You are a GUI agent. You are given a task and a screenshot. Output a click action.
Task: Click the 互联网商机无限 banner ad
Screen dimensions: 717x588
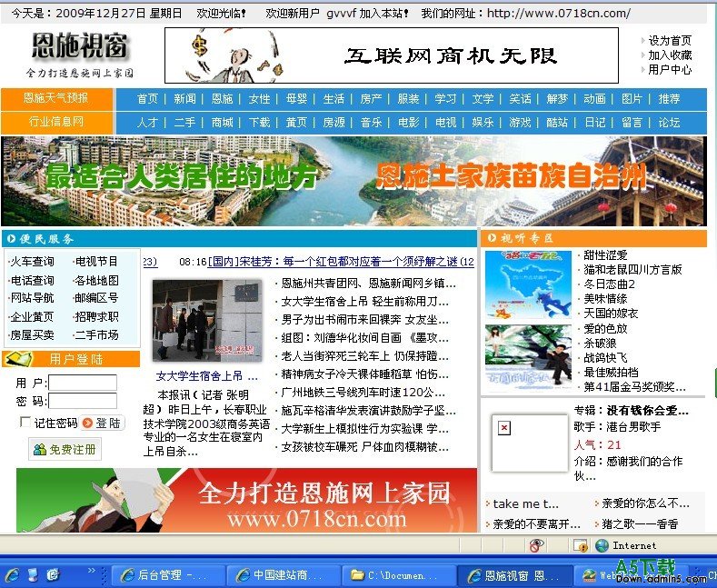point(392,55)
